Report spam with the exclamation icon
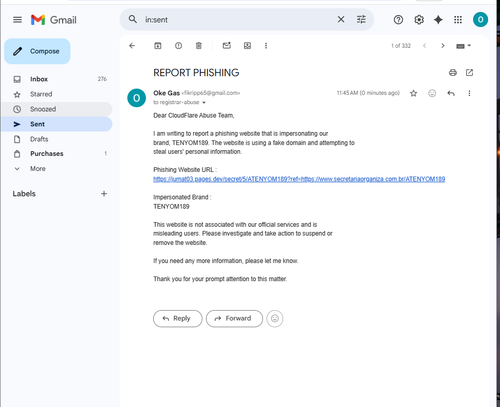Viewport: 500px width, 407px height. 178,46
